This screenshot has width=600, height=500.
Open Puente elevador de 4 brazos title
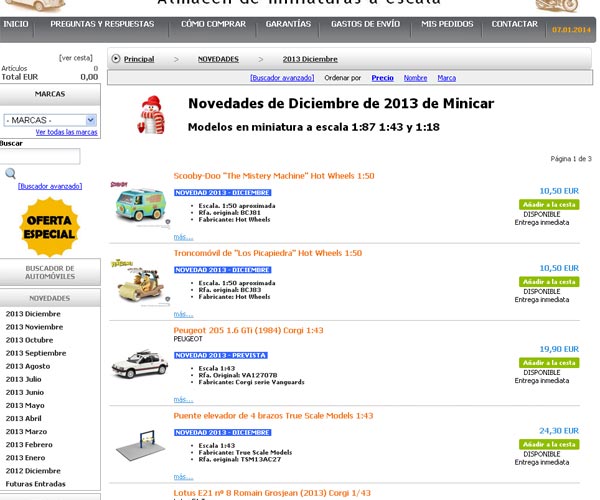coord(273,416)
